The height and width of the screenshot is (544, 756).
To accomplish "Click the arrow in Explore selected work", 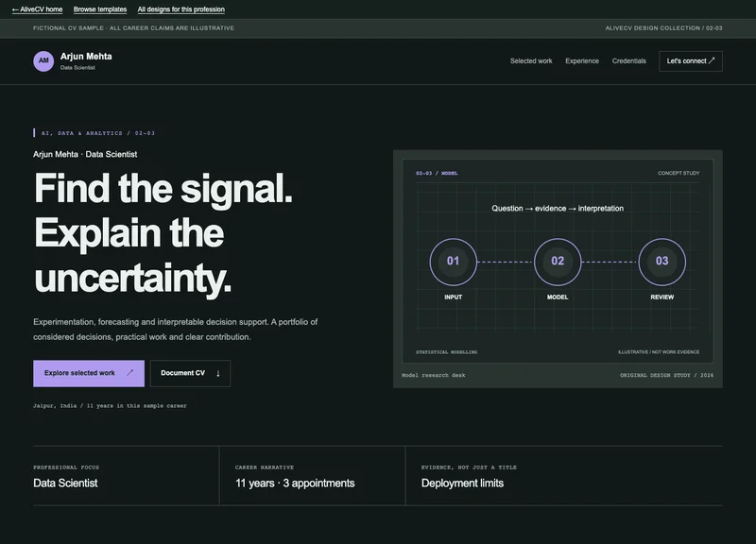I will [129, 373].
